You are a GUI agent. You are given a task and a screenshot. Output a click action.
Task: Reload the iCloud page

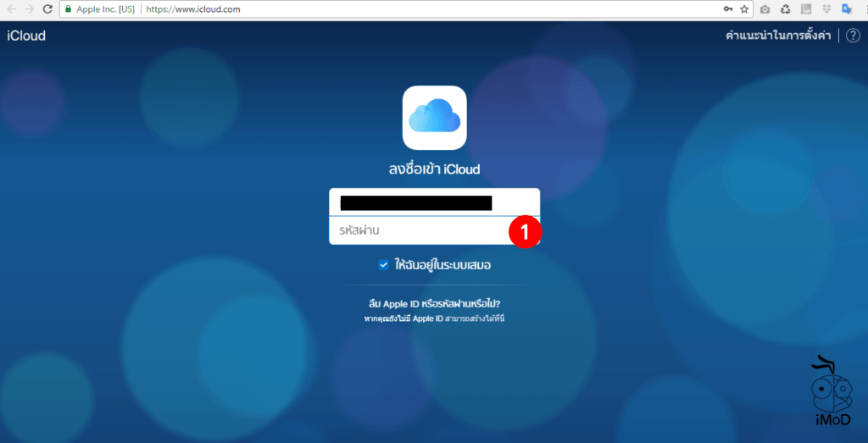click(47, 8)
